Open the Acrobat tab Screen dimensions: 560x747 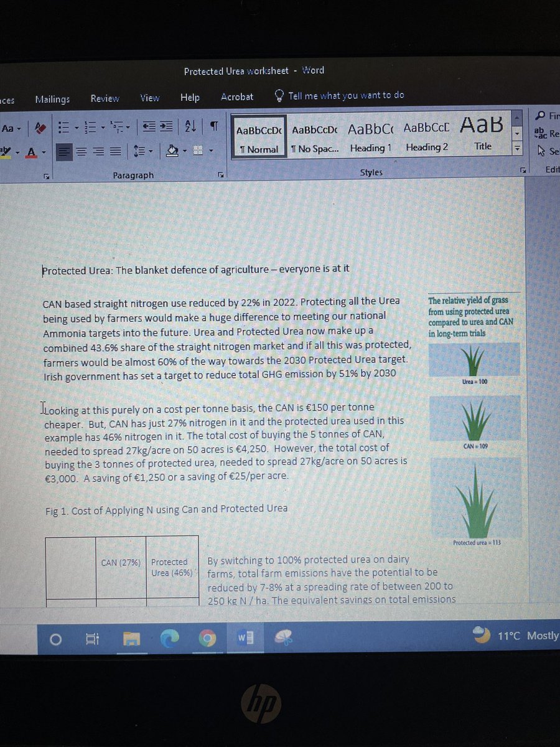237,96
